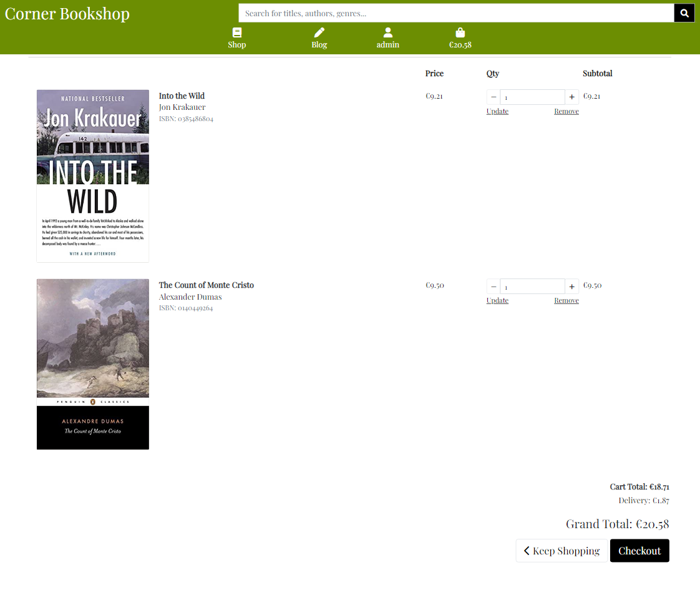Click the author name Alexander Dumas
700x600 pixels.
pos(190,297)
